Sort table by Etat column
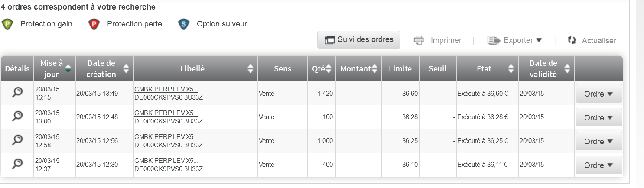The image size is (644, 188). pyautogui.click(x=511, y=68)
